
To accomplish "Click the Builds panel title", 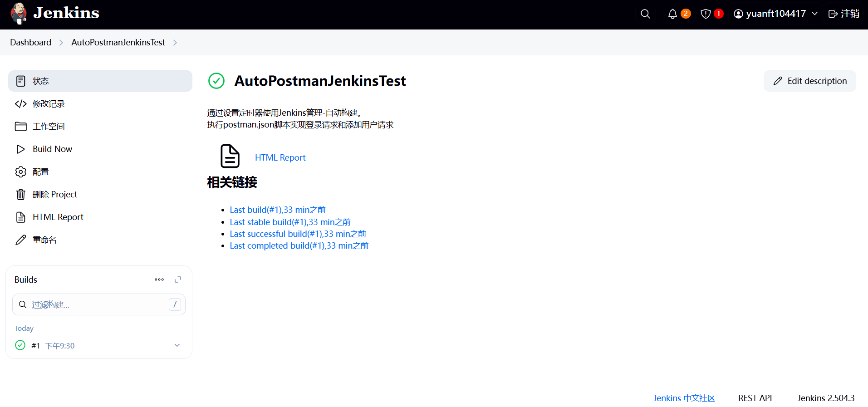I will 26,280.
